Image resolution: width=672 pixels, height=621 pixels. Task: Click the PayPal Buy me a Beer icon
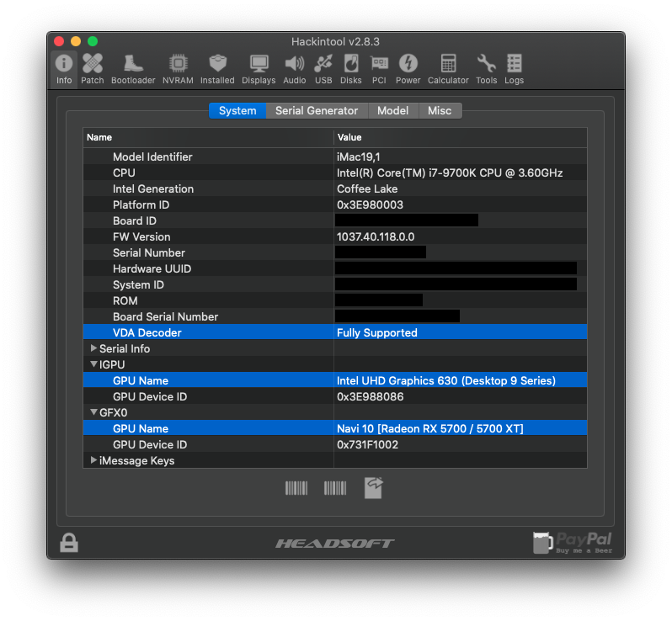(x=573, y=543)
